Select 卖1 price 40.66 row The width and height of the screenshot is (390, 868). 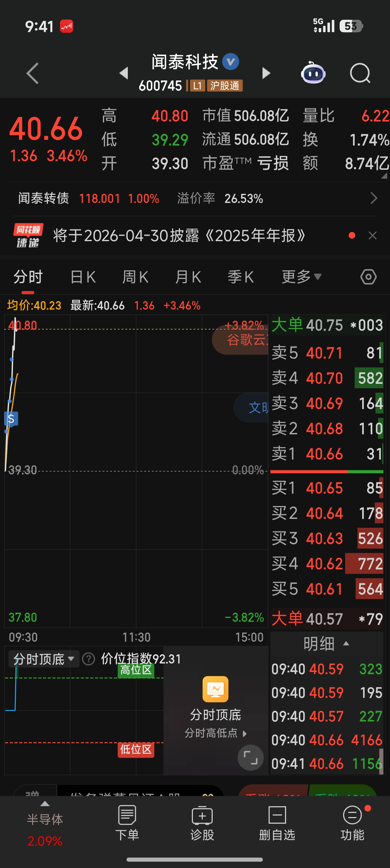pyautogui.click(x=327, y=454)
